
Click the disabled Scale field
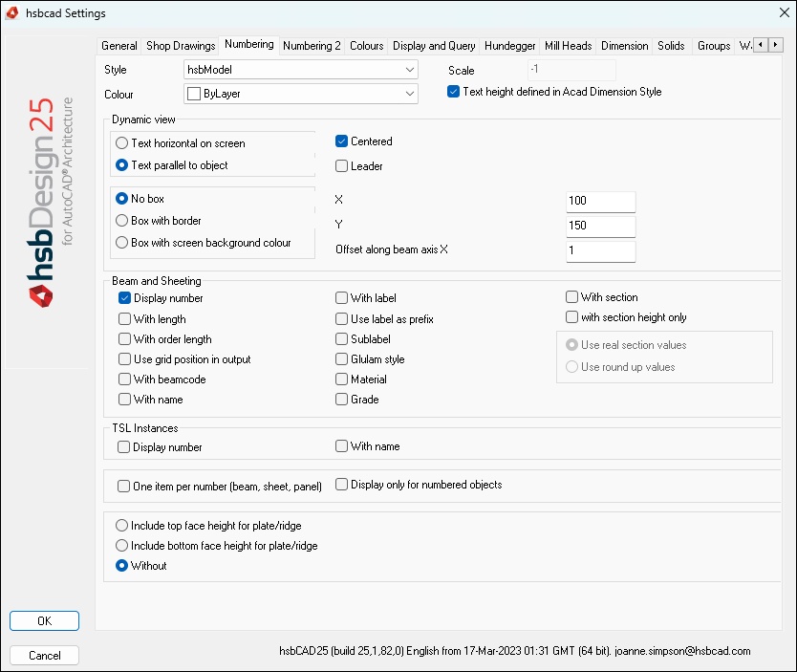(571, 70)
